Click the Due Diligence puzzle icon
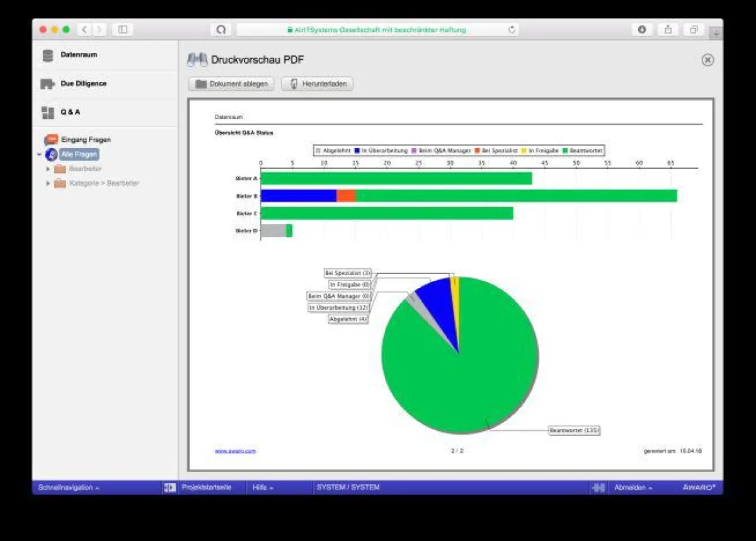 tap(48, 84)
